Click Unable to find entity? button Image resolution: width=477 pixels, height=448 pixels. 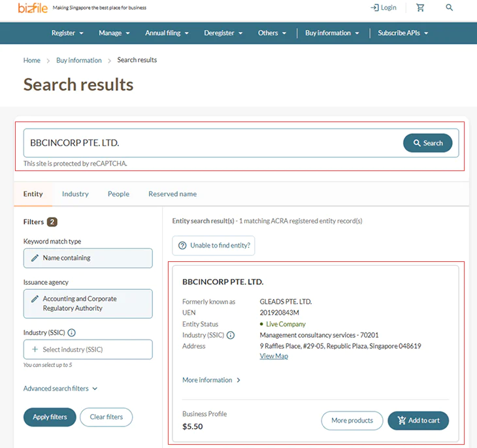(214, 246)
